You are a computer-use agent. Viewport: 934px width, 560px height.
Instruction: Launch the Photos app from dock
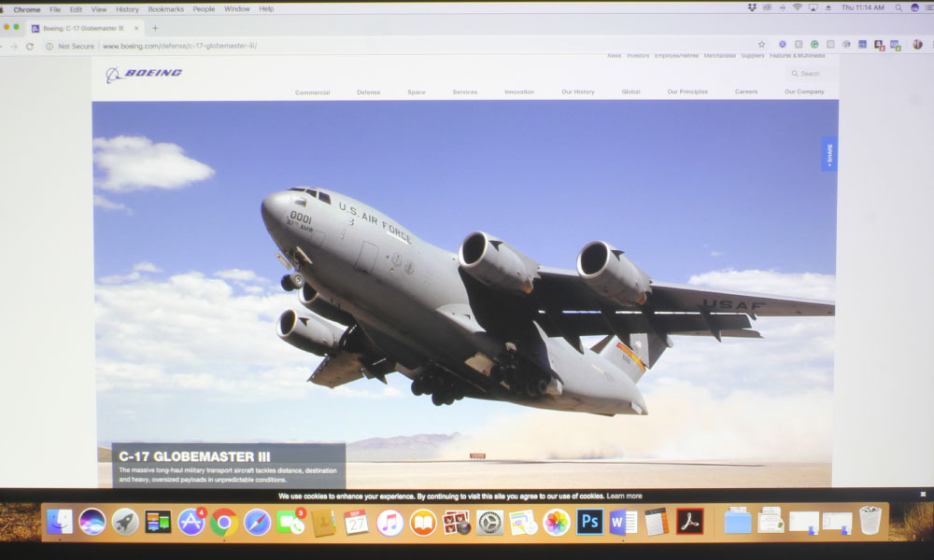pos(556,523)
